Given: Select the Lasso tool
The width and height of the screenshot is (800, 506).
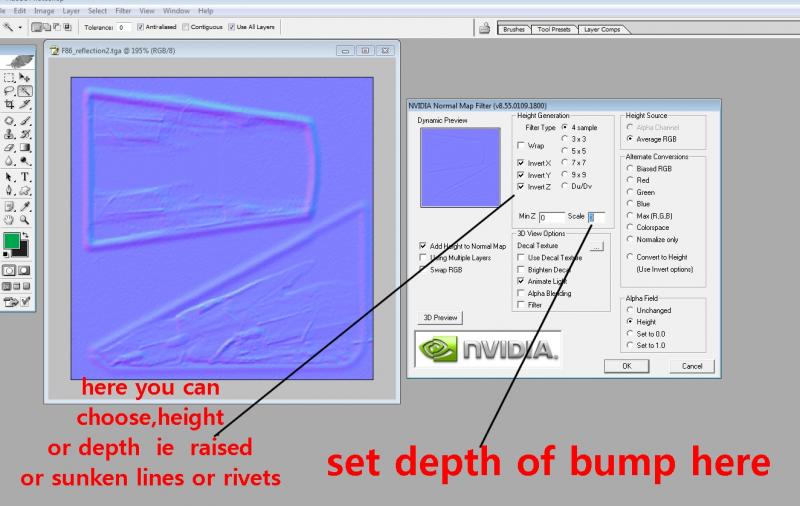Looking at the screenshot, I should pos(9,91).
